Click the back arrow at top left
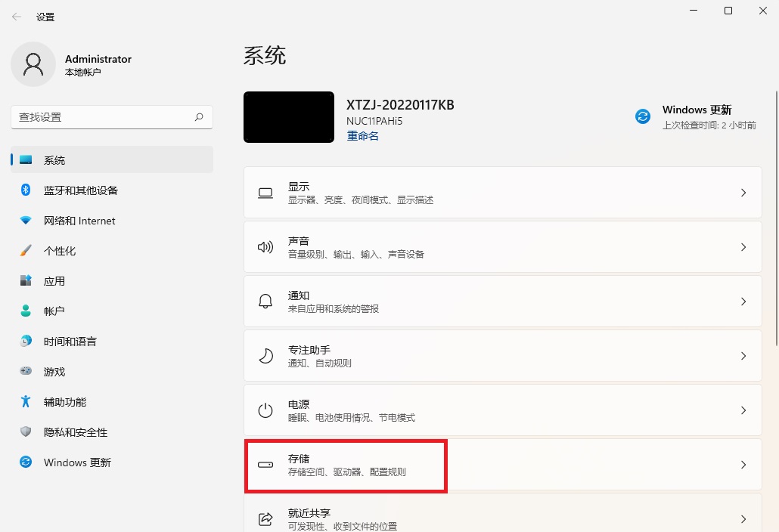 coord(15,16)
